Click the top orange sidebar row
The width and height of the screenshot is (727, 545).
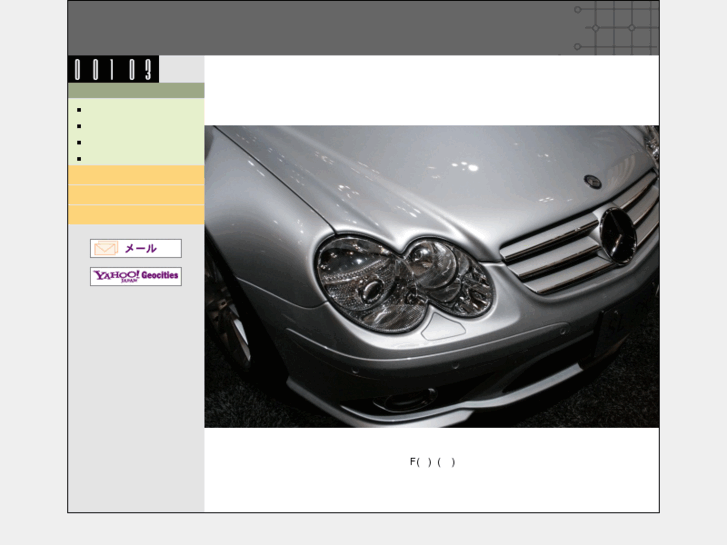tap(136, 175)
